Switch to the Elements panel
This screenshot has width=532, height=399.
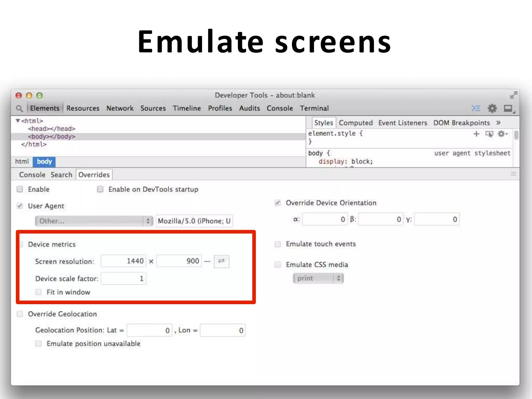pyautogui.click(x=45, y=108)
